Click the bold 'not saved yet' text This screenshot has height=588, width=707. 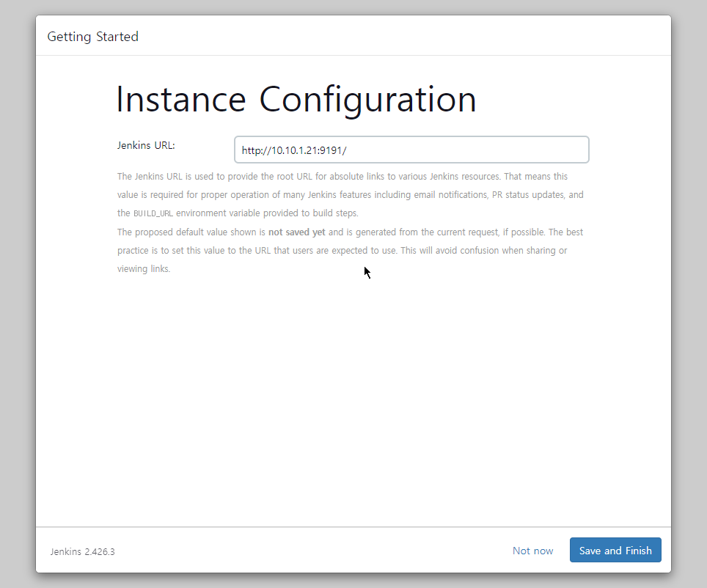[x=297, y=232]
